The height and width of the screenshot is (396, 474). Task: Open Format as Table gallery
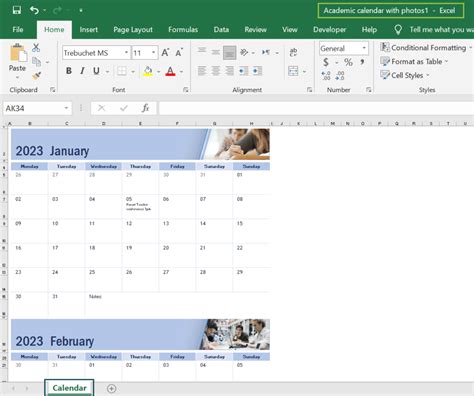click(414, 61)
